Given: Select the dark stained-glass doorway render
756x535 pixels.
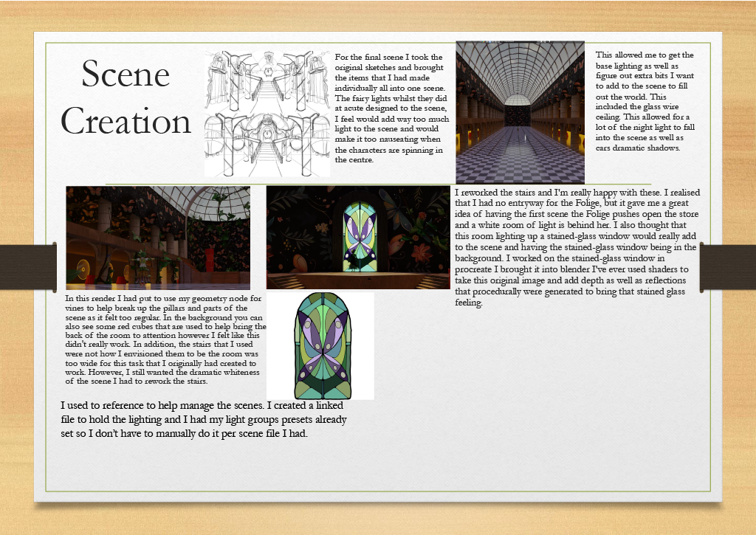Looking at the screenshot, I should click(358, 238).
